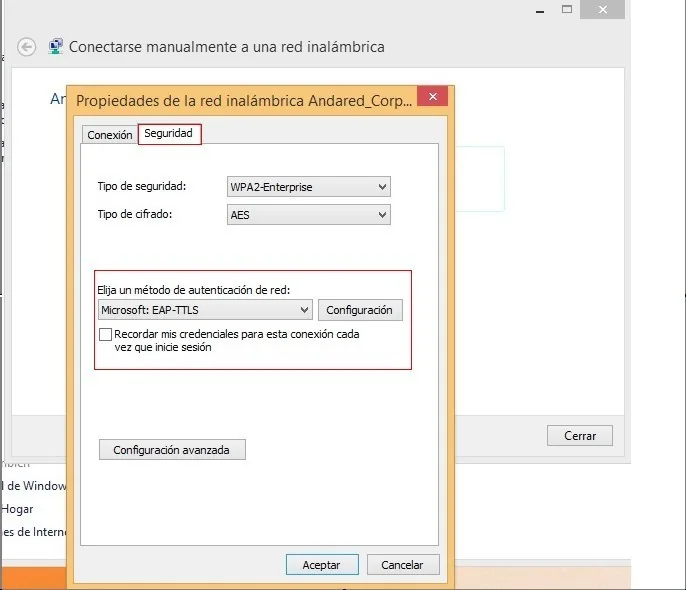Screen dimensions: 686x590
Task: Open the Tipo de cifrado dropdown
Action: pos(308,215)
